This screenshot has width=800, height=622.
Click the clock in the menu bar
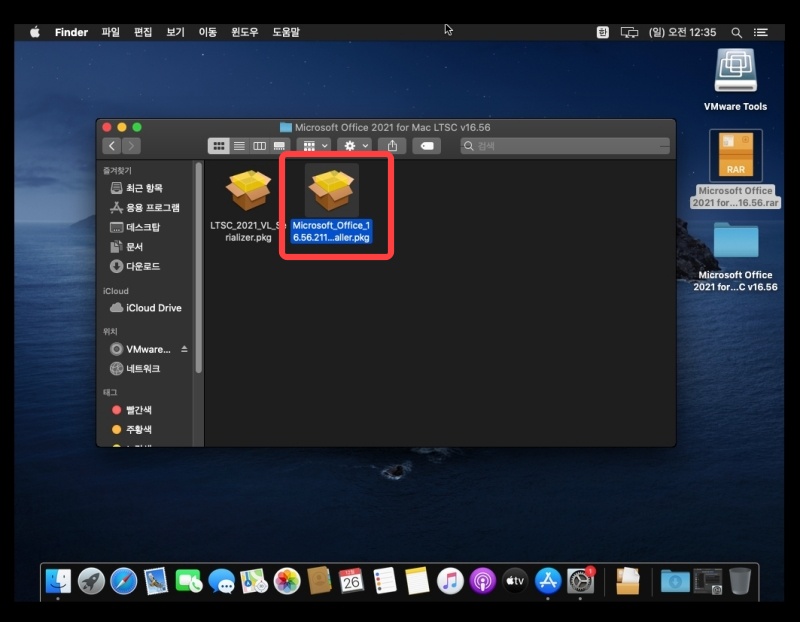682,32
